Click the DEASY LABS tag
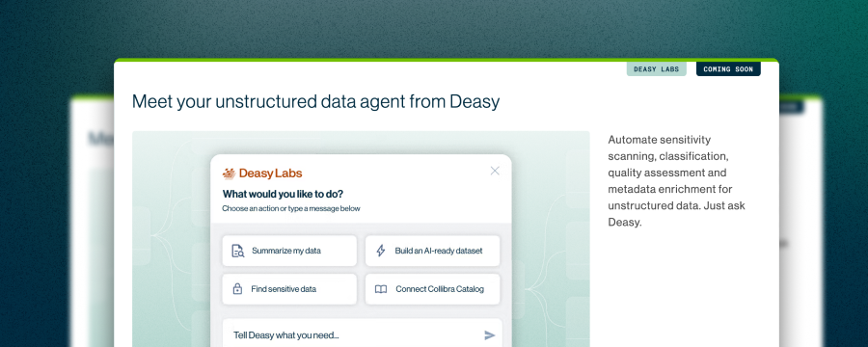The width and height of the screenshot is (868, 347). click(657, 69)
